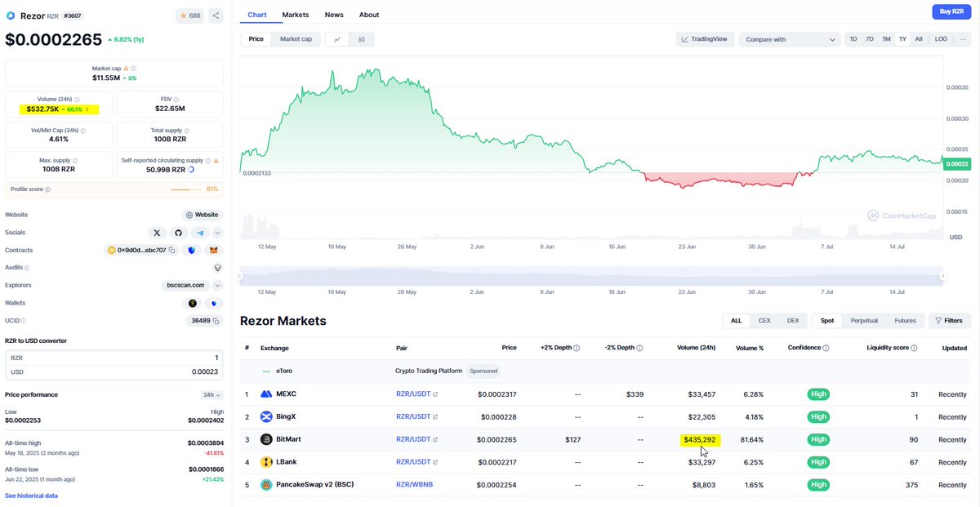Set the chart range to 1D
980x507 pixels.
point(853,39)
